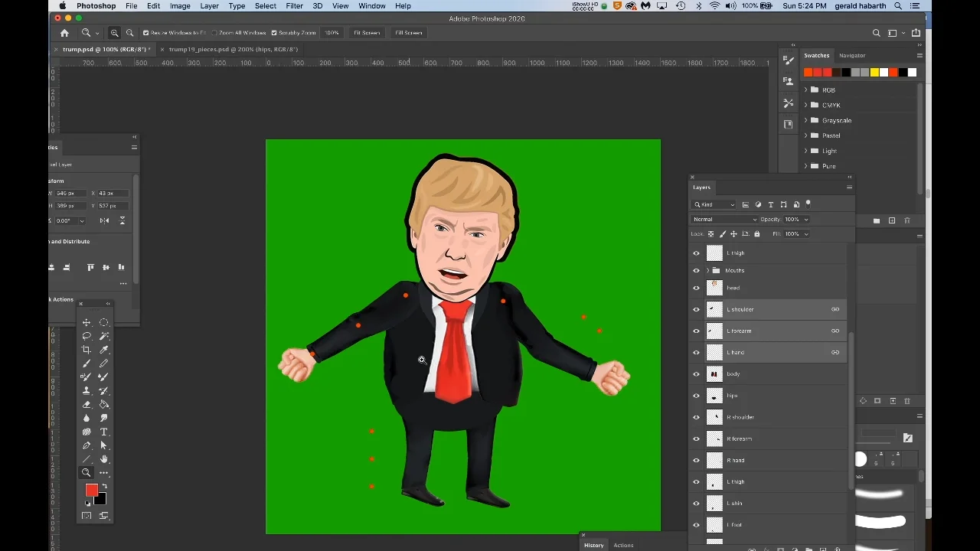Screen dimensions: 980x551
Task: Open the Layer menu
Action: click(209, 6)
